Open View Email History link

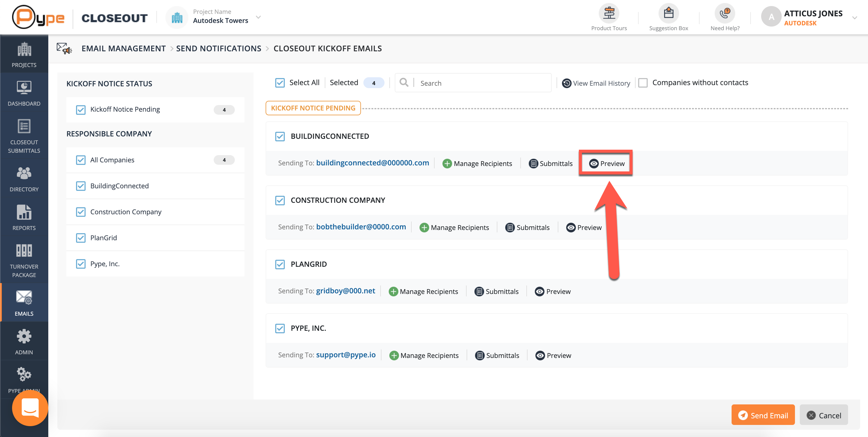point(596,83)
